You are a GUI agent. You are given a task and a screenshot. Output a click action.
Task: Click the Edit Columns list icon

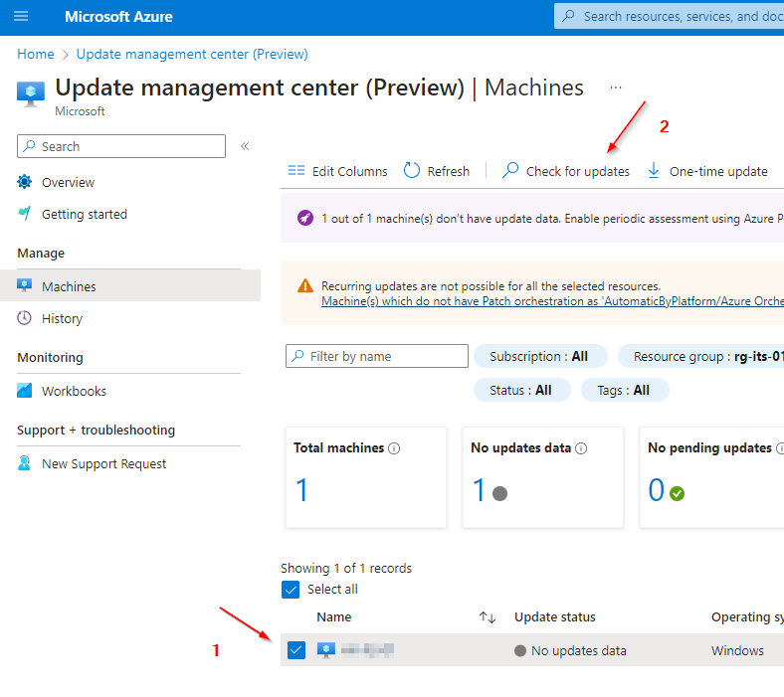[x=296, y=171]
